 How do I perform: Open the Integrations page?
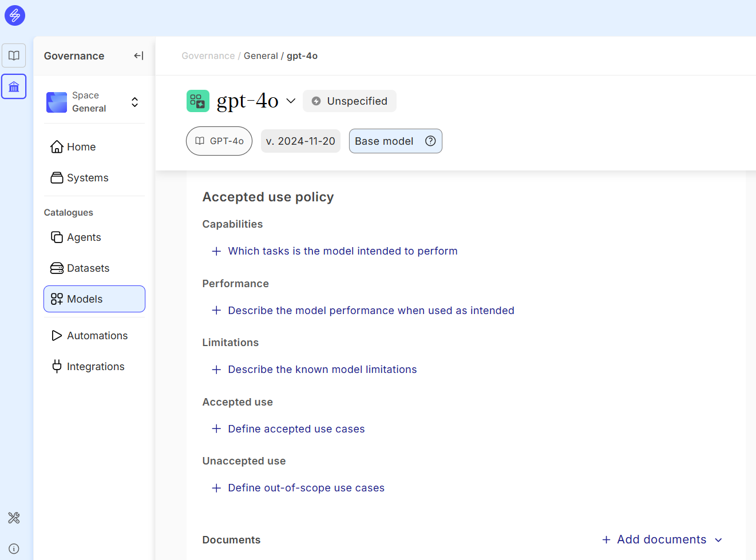pyautogui.click(x=95, y=367)
